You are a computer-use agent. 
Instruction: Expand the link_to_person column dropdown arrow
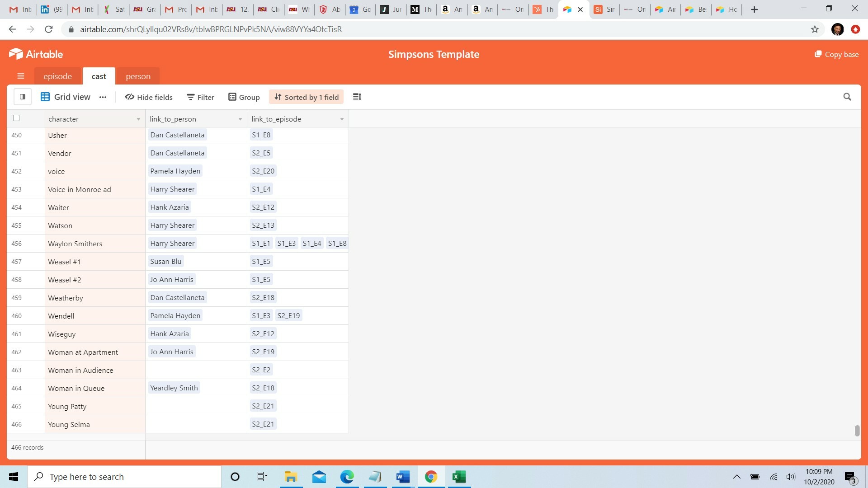(x=240, y=119)
